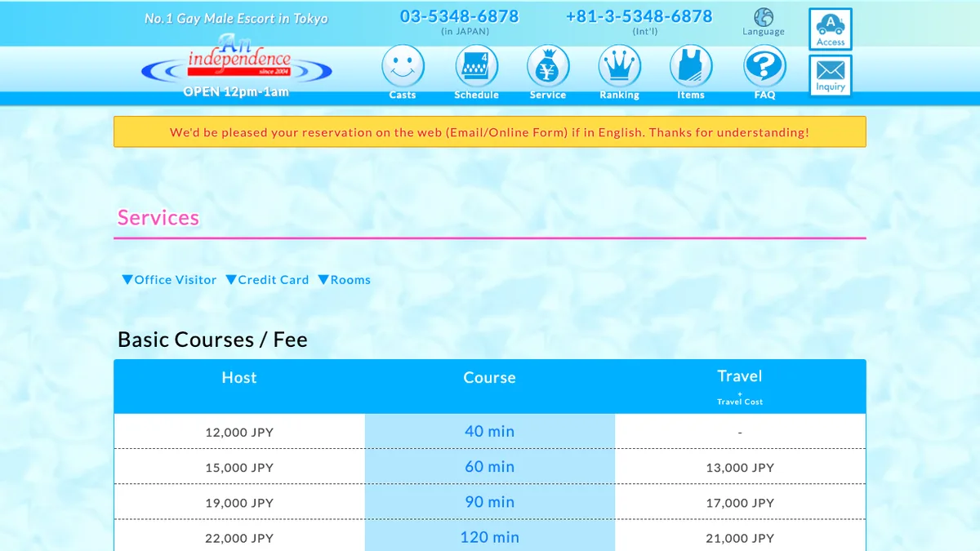This screenshot has width=980, height=551.
Task: Open the Ranking crown icon
Action: 620,67
